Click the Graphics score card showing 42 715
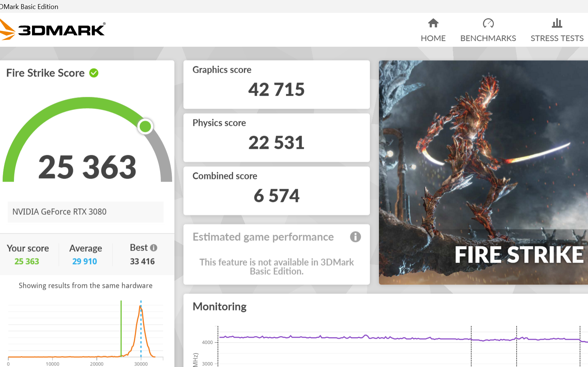The height and width of the screenshot is (367, 588). pyautogui.click(x=276, y=85)
